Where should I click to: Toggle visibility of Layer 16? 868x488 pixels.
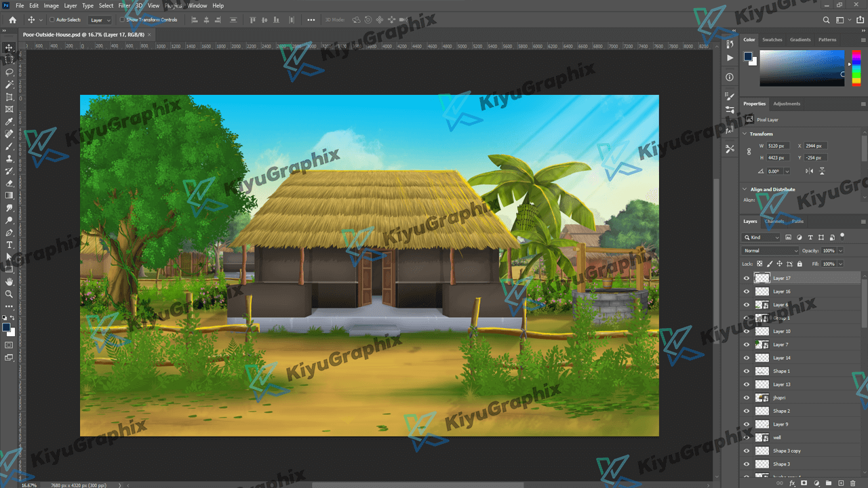point(747,291)
